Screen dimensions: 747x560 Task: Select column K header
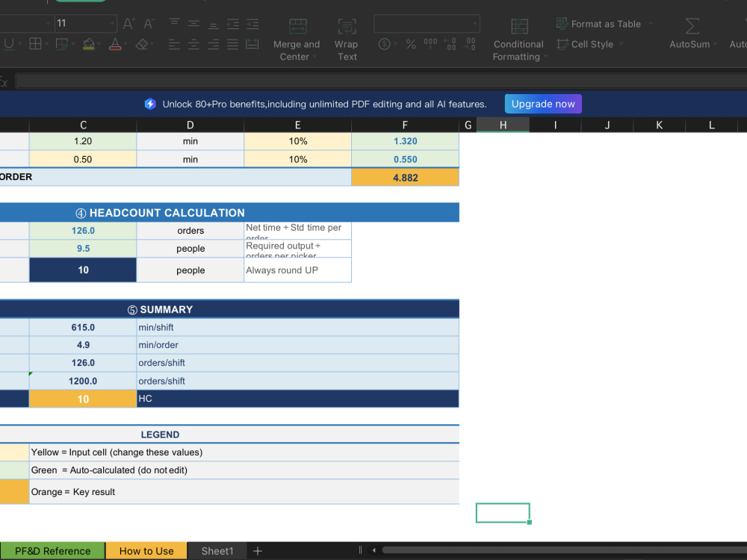tap(660, 125)
